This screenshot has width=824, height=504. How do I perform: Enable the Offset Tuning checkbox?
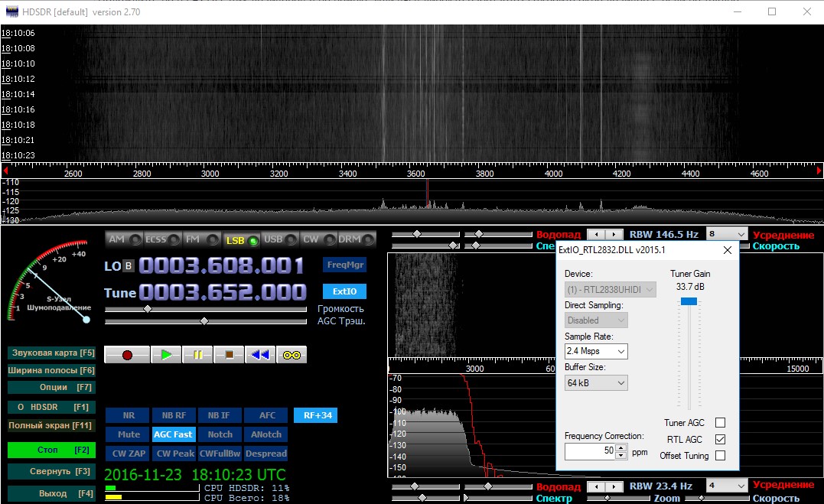(x=721, y=456)
